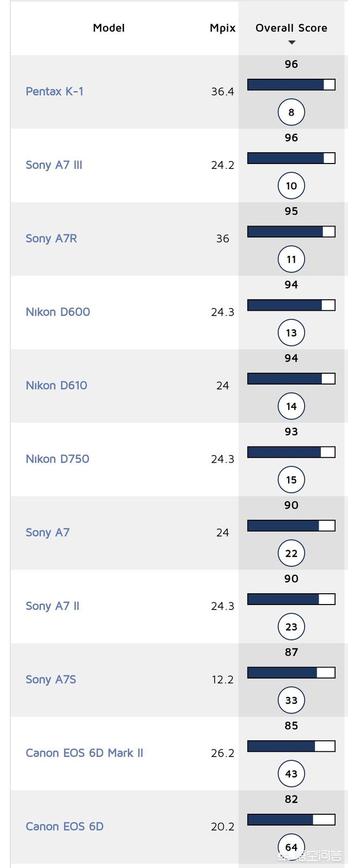The height and width of the screenshot is (868, 348).
Task: Select the rank 33 circle badge
Action: tap(291, 700)
